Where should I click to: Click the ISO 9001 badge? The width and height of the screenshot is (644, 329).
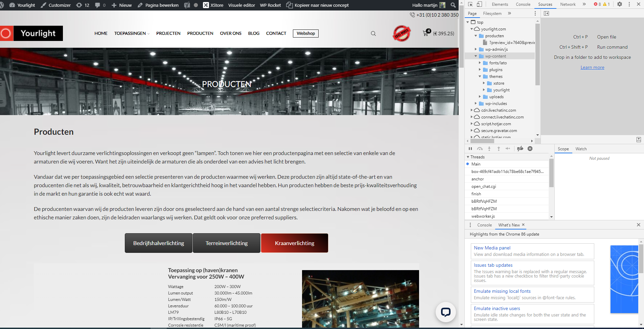tap(401, 34)
